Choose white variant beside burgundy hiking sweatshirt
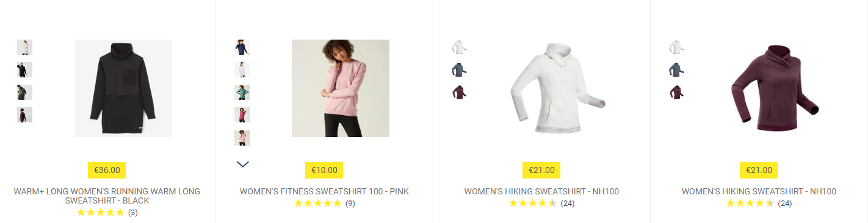Image resolution: width=868 pixels, height=223 pixels. 676,48
